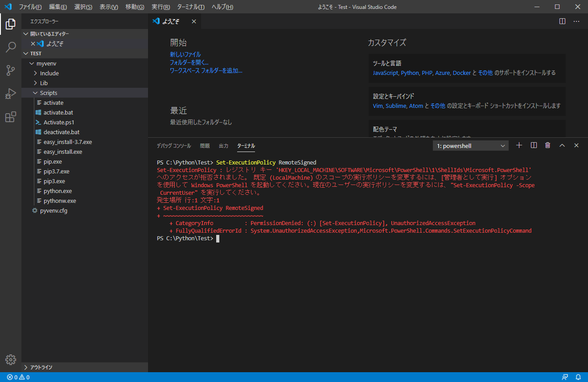Open notifications bell in status bar
The image size is (588, 382).
coord(578,377)
